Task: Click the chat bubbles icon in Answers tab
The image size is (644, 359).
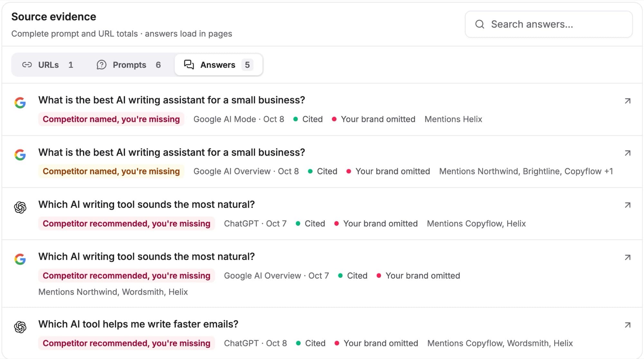Action: click(x=189, y=64)
